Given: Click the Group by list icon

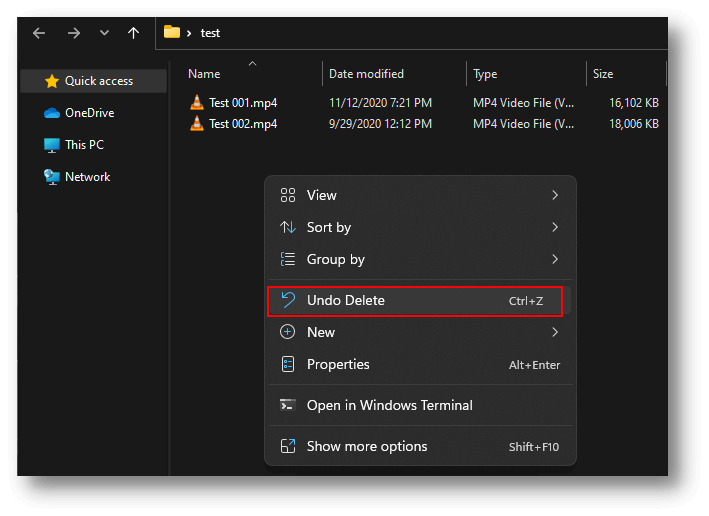Looking at the screenshot, I should pos(288,260).
